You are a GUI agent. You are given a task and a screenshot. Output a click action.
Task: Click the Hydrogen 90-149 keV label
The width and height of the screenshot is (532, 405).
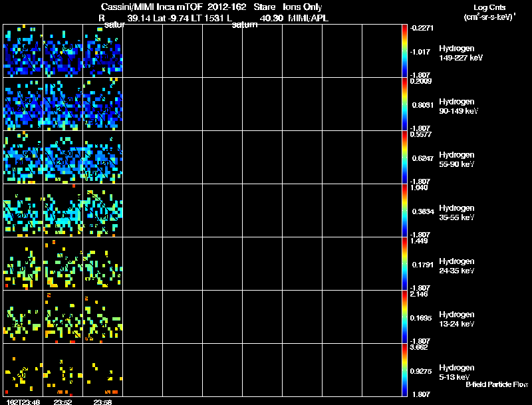(459, 106)
